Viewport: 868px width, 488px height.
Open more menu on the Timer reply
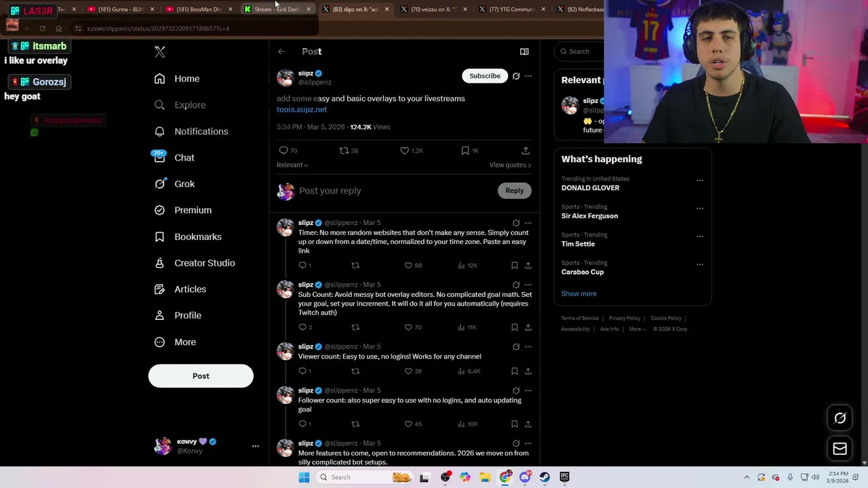coord(528,222)
